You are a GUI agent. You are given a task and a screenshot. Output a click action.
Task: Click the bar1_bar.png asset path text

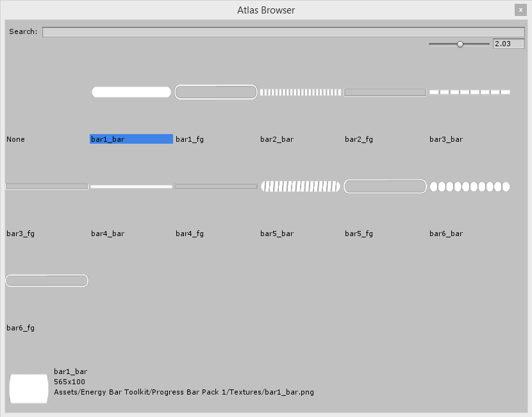[x=184, y=392]
